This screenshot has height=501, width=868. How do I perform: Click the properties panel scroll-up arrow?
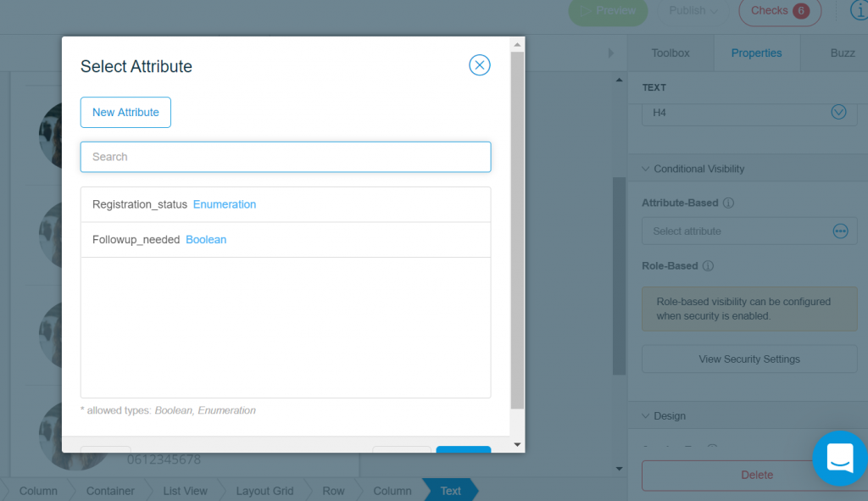click(619, 81)
